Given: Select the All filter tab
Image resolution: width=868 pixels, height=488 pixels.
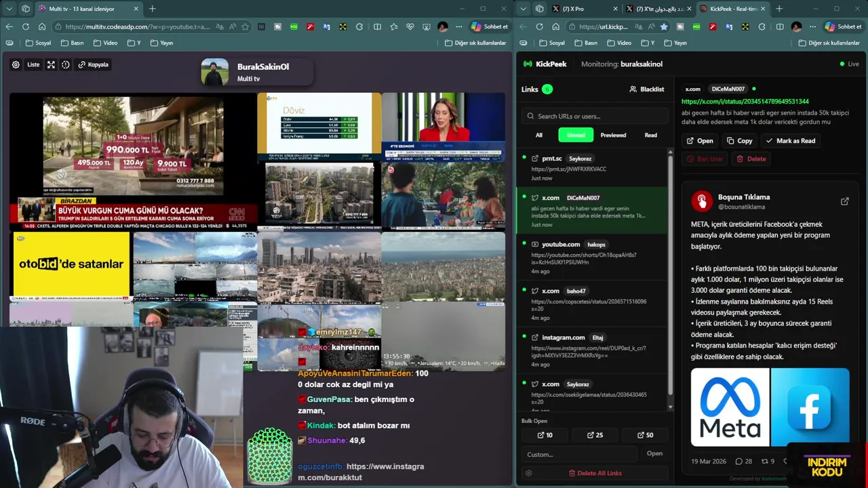Looking at the screenshot, I should 539,135.
